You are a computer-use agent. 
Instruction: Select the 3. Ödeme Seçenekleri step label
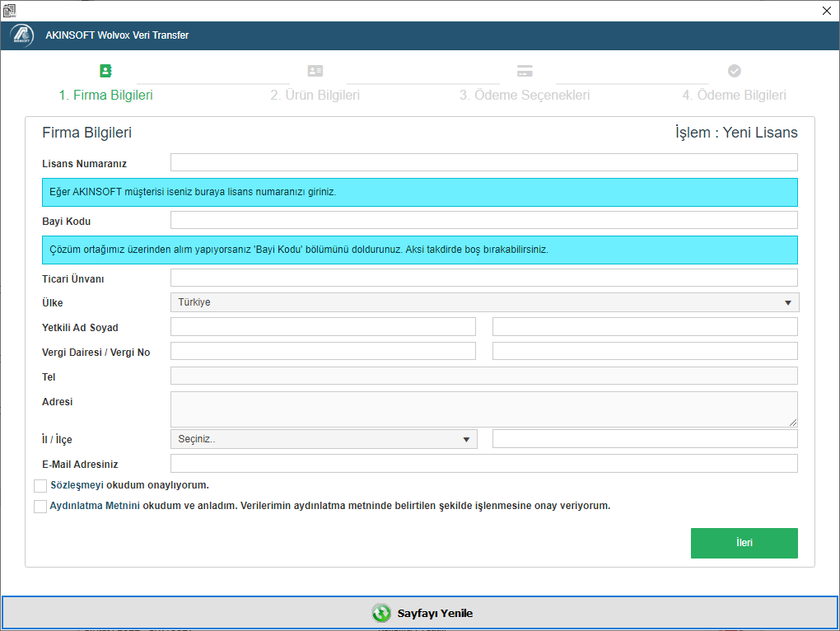525,96
